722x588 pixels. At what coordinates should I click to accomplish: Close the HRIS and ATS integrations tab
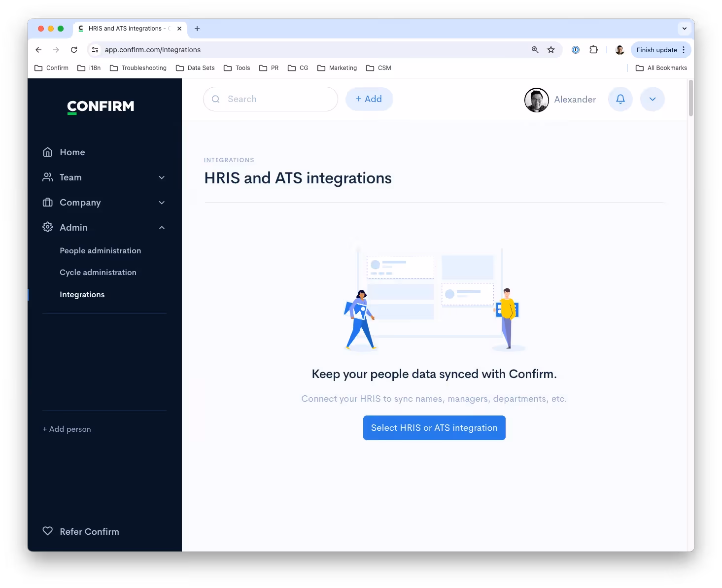coord(179,29)
